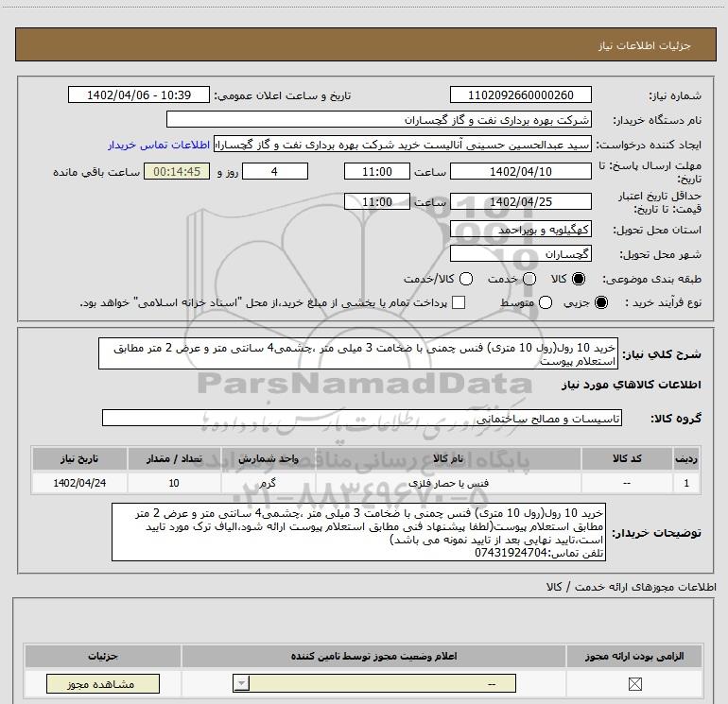Screen dimensions: 728x704
Task: Click the remaining time countdown 00:14:45
Action: tap(177, 171)
